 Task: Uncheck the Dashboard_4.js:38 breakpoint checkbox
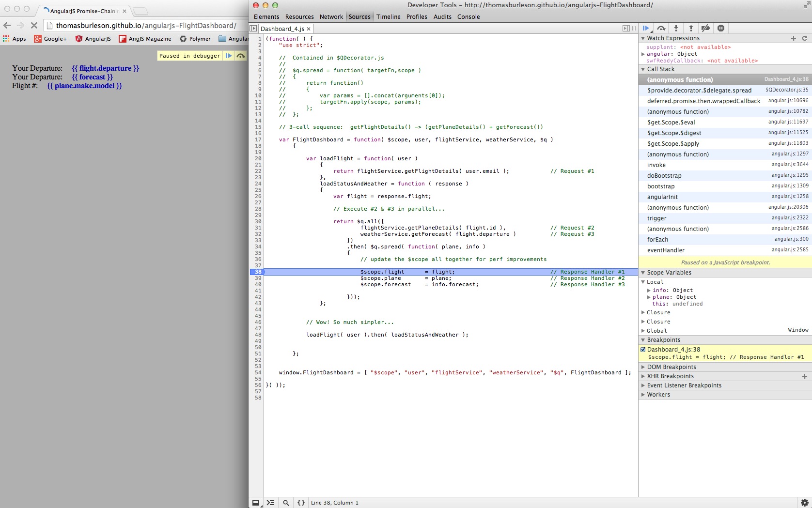tap(643, 350)
